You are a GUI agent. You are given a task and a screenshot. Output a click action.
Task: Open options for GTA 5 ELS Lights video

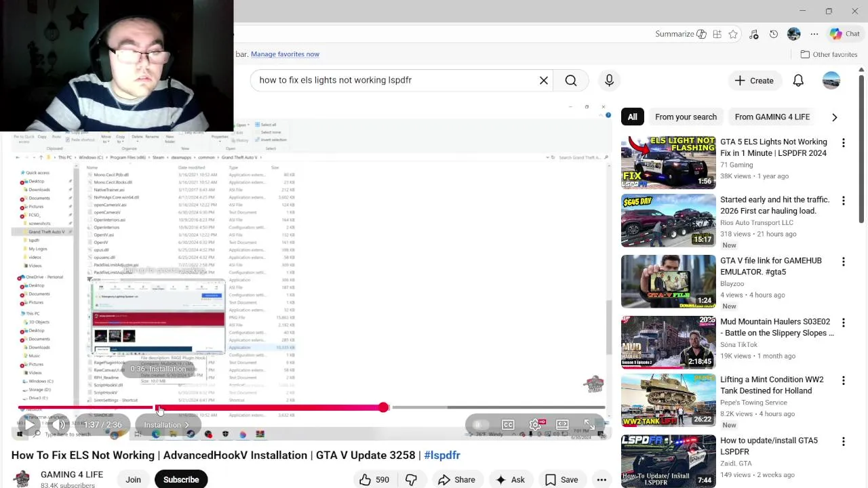pyautogui.click(x=843, y=143)
